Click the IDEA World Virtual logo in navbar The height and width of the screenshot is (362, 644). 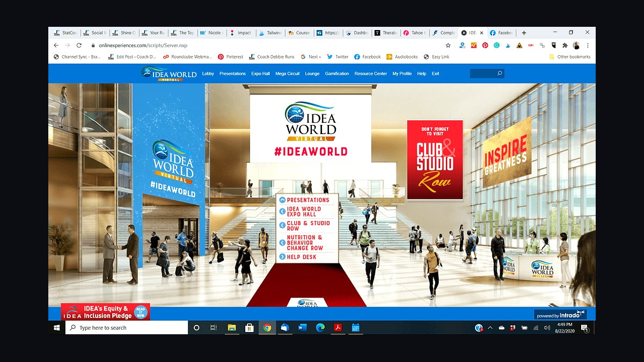click(169, 73)
